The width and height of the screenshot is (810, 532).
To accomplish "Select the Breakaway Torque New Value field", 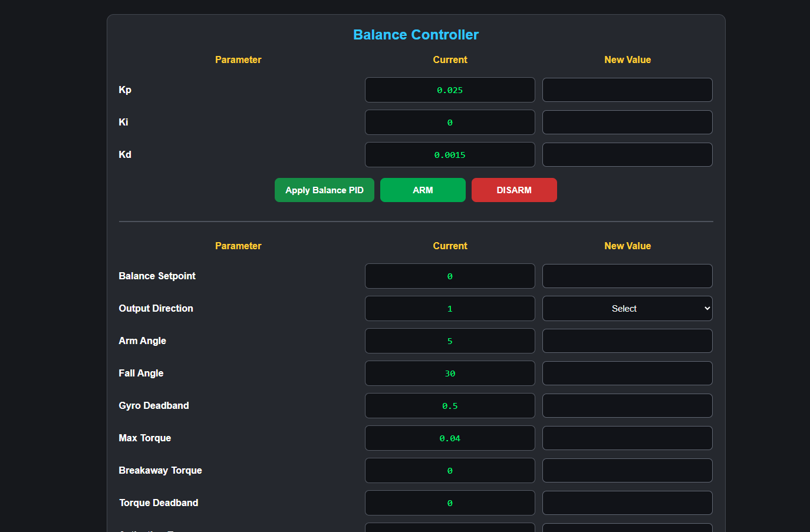I will coord(627,471).
